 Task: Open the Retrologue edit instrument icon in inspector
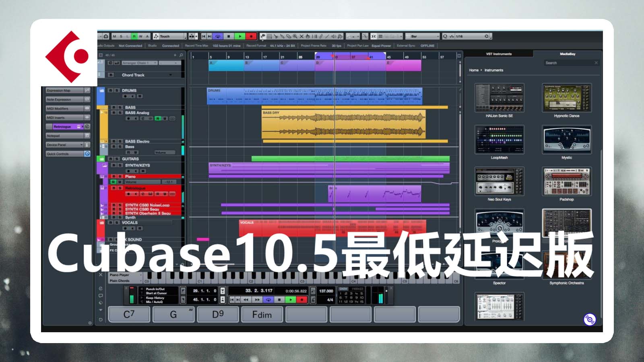pyautogui.click(x=87, y=126)
